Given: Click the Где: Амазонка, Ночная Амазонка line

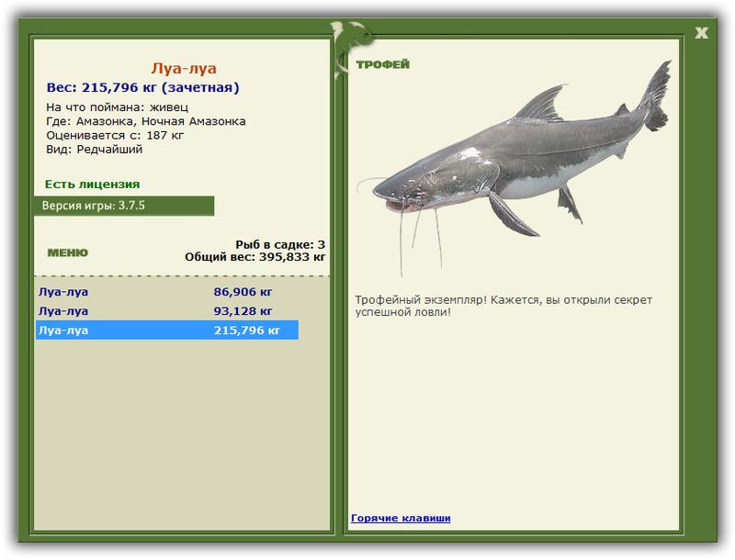Looking at the screenshot, I should [x=146, y=121].
